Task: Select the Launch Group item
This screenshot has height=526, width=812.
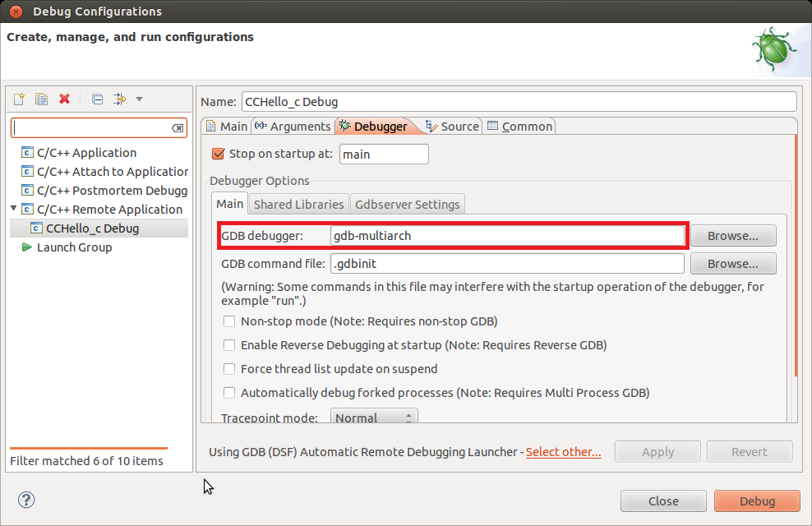Action: 74,247
